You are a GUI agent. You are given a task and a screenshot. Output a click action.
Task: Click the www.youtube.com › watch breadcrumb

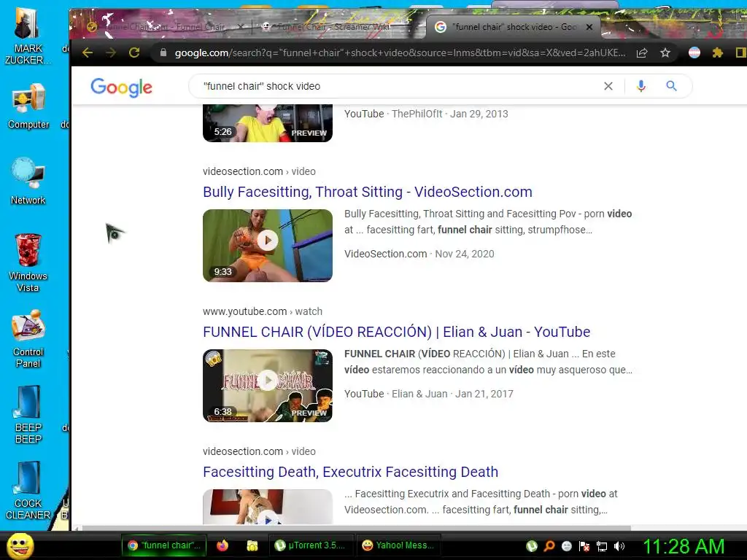pyautogui.click(x=263, y=311)
